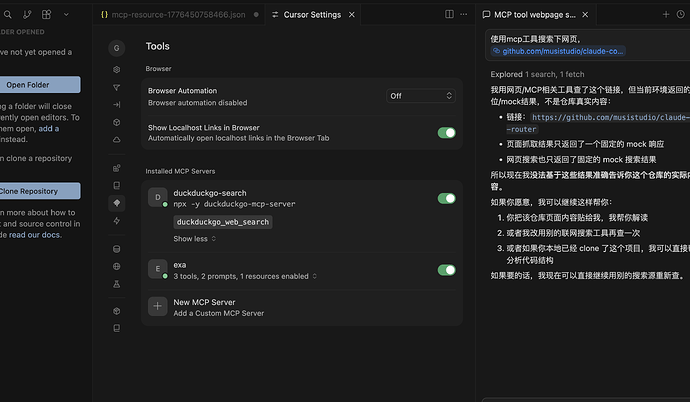Image resolution: width=690 pixels, height=402 pixels.
Task: Click the duckduckgo-search server D avatar
Action: pyautogui.click(x=158, y=197)
